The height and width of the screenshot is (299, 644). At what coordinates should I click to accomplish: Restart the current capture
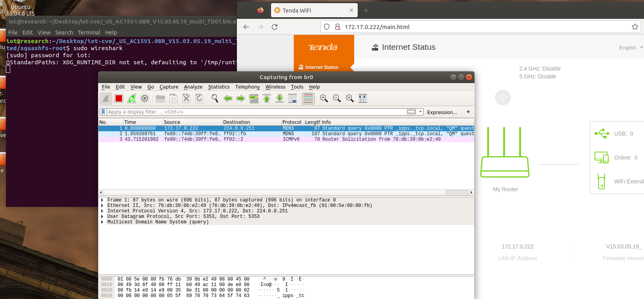click(x=132, y=98)
